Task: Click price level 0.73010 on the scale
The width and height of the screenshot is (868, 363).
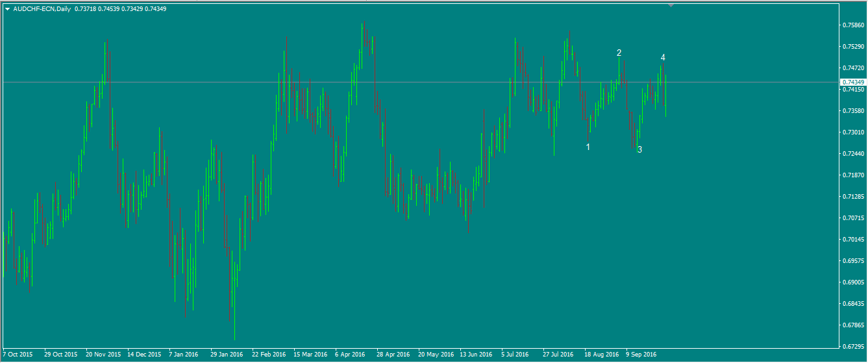Action: click(x=852, y=132)
